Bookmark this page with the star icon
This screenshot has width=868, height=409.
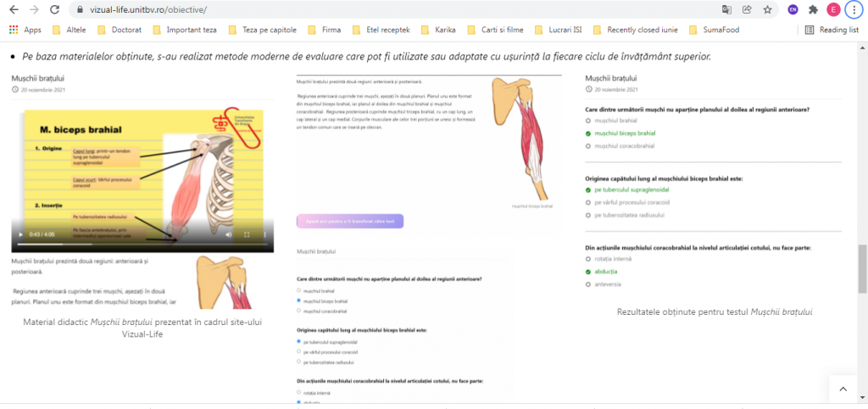tap(767, 9)
